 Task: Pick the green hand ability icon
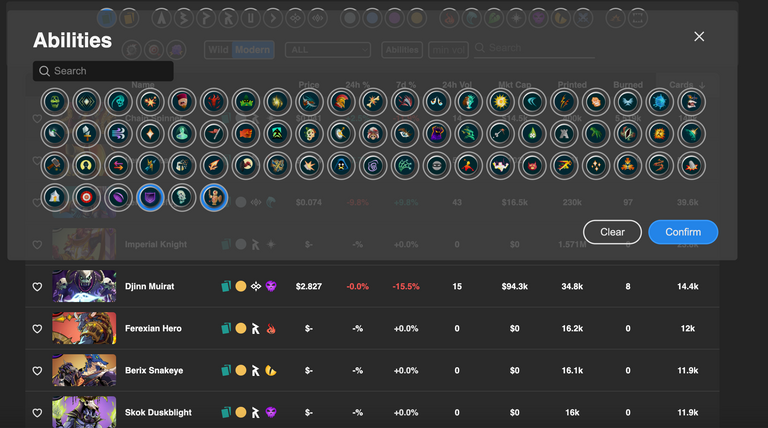596,134
